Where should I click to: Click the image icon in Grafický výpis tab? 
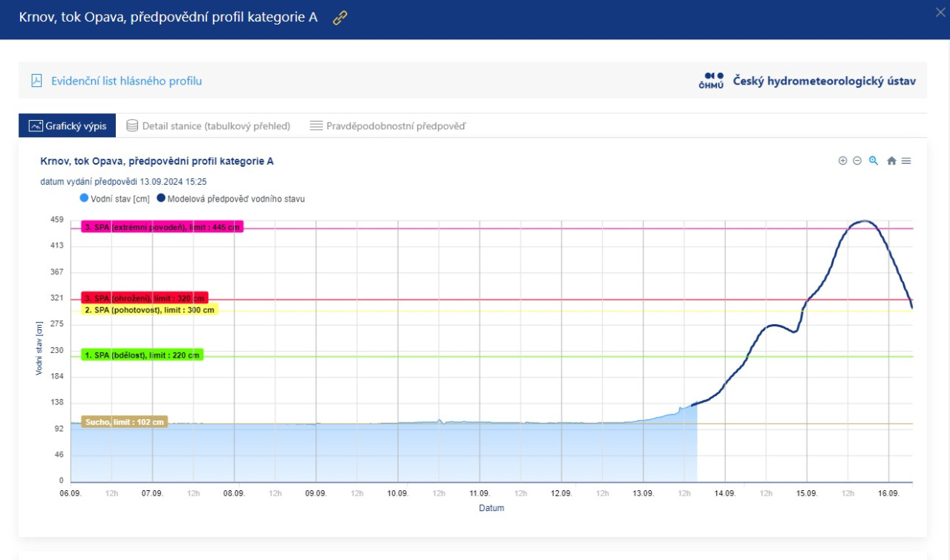35,126
